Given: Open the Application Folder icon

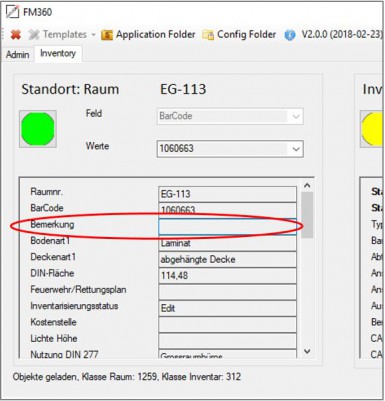Looking at the screenshot, I should tap(107, 35).
